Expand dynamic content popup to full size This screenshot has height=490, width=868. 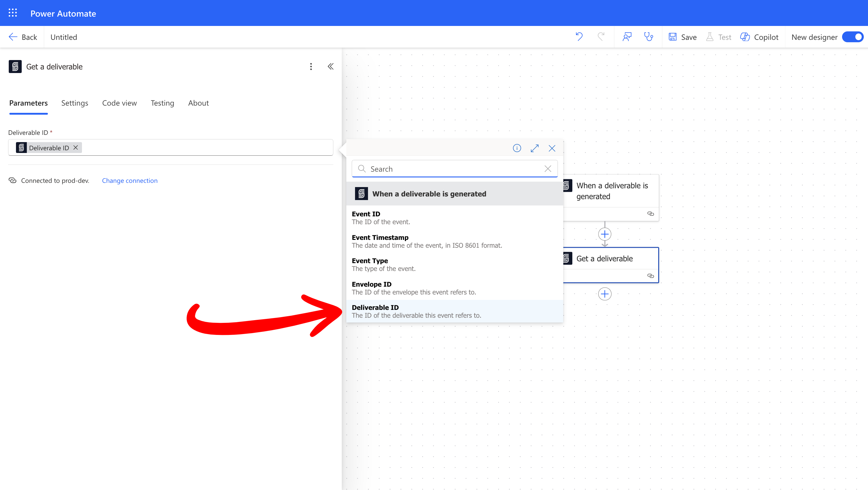(x=534, y=148)
